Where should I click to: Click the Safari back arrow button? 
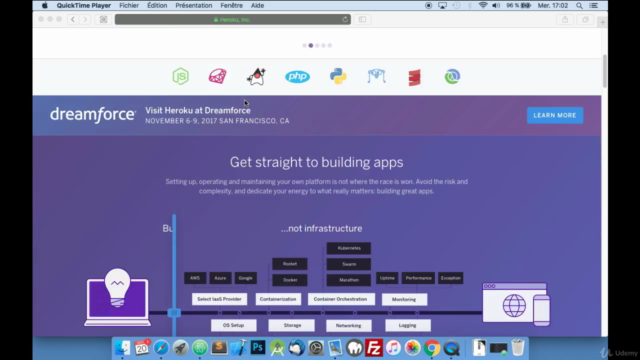point(73,19)
